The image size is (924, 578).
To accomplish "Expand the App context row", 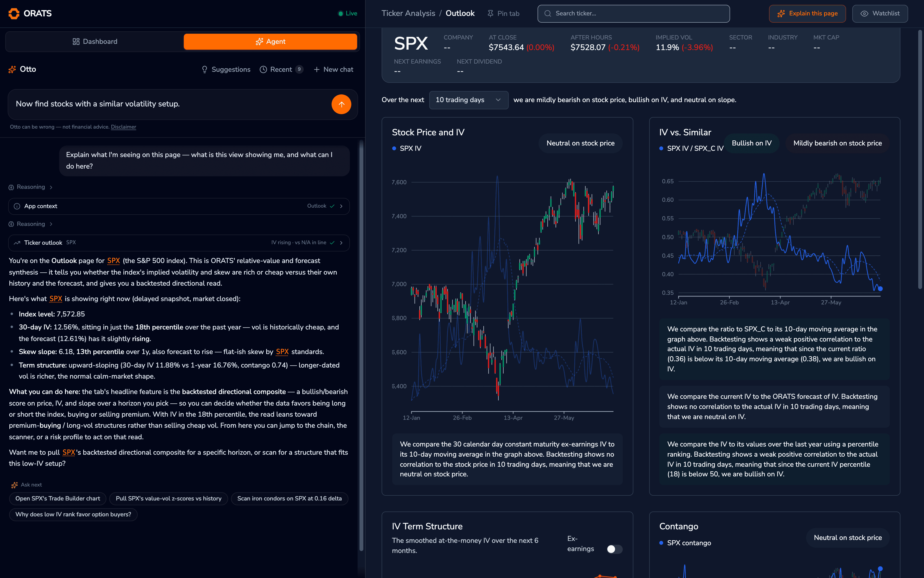I will (x=179, y=206).
